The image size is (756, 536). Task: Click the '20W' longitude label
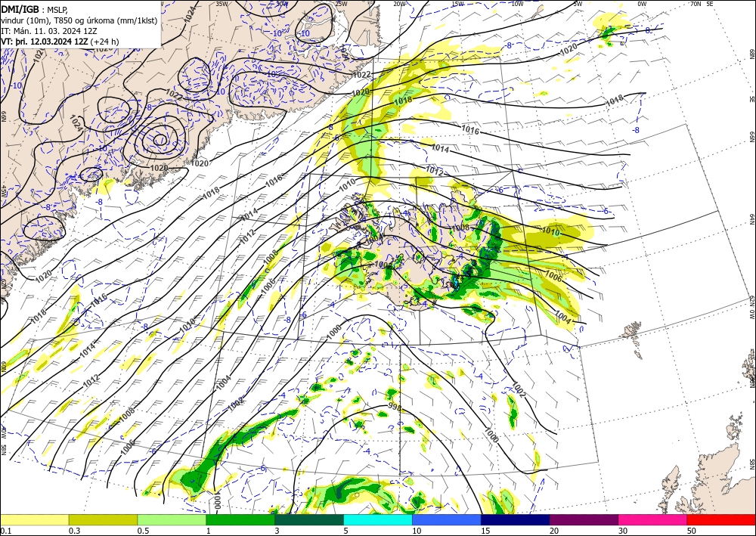[x=399, y=4]
